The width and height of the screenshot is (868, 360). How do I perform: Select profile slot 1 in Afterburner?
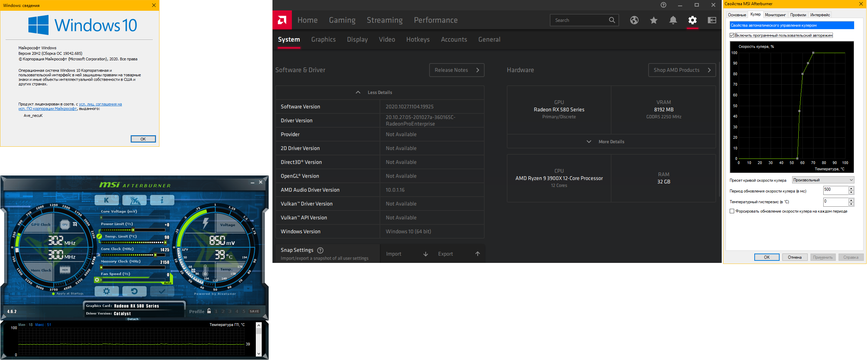pos(216,311)
